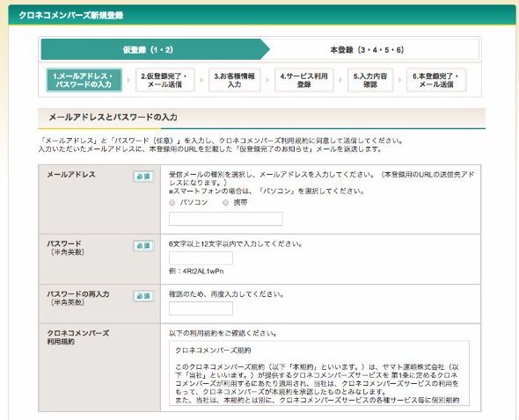Click step 3.お客様情報入力
Viewport: 519px width, 420px height.
click(235, 80)
